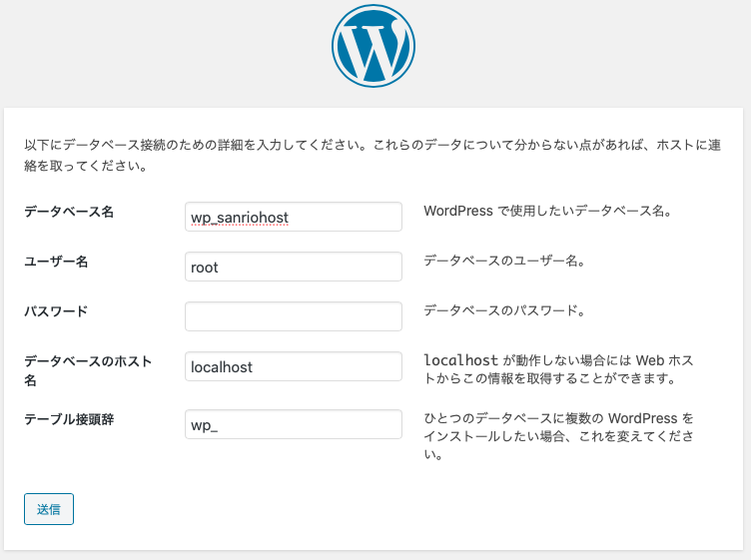This screenshot has width=751, height=560.
Task: Click the パスワード field label
Action: click(x=57, y=311)
